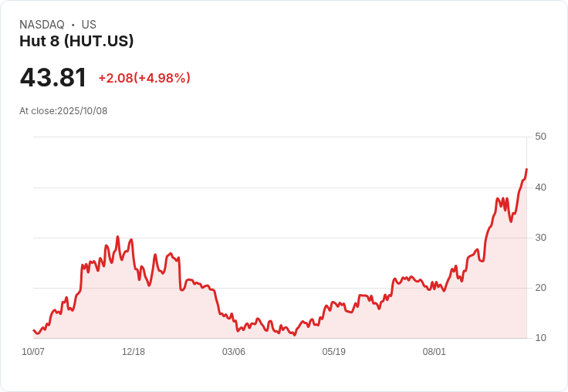
Task: Click the NASDAQ exchange label
Action: [x=42, y=25]
